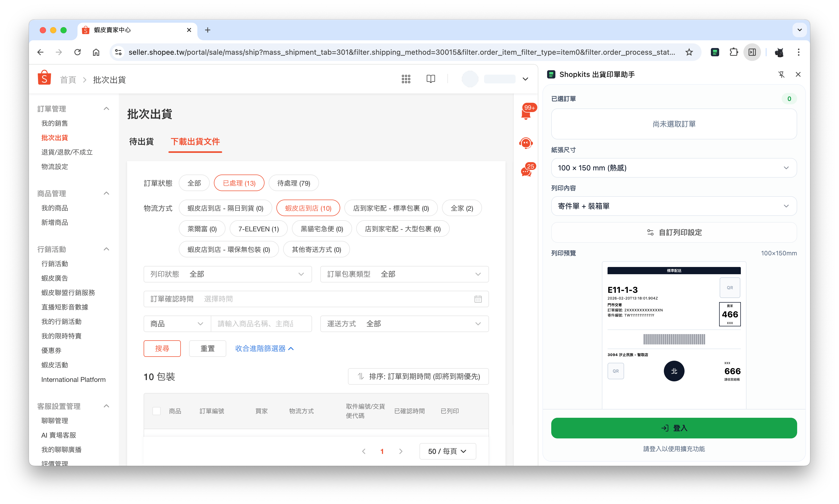
Task: Click the browser back arrow
Action: (x=40, y=52)
